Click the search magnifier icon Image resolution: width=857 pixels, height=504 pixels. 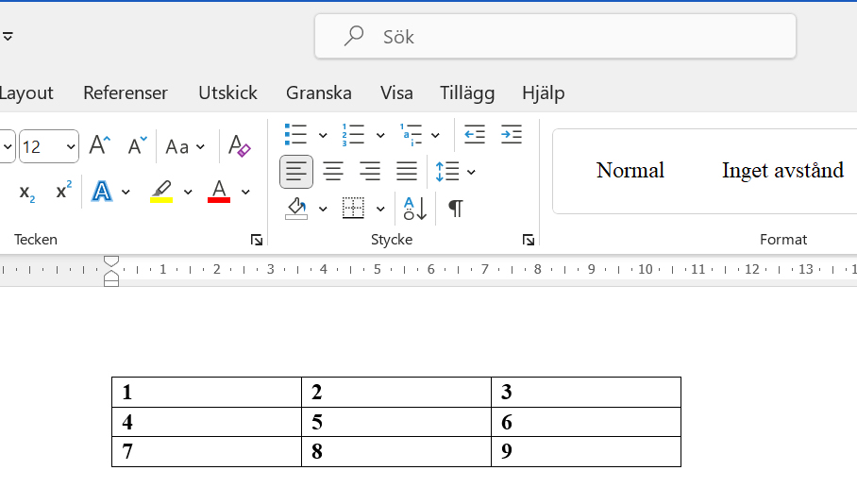coord(354,36)
